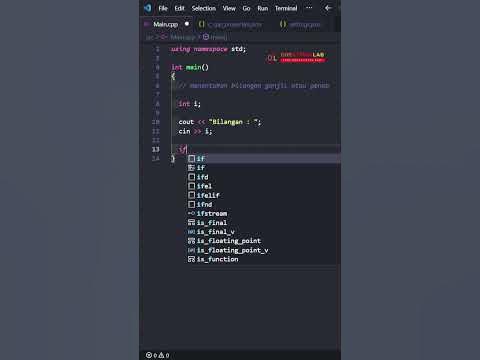Screen dimensions: 480x360
Task: Click the main() breadcrumb symbol
Action: coord(215,37)
